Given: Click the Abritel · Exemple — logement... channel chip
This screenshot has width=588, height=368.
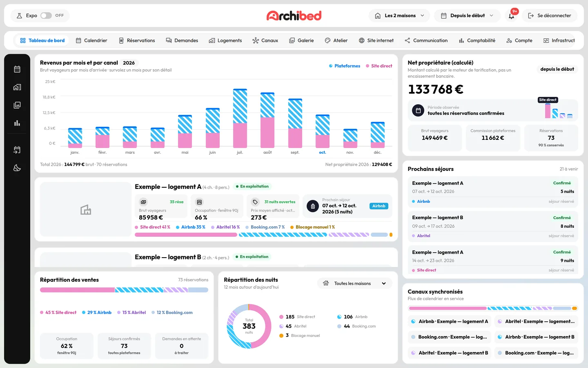Looking at the screenshot, I should coord(536,321).
